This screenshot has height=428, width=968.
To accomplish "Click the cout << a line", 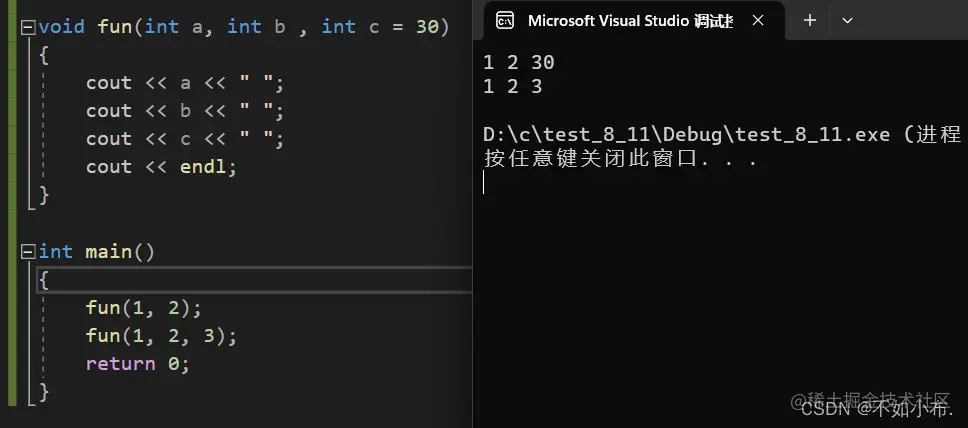I will point(185,83).
